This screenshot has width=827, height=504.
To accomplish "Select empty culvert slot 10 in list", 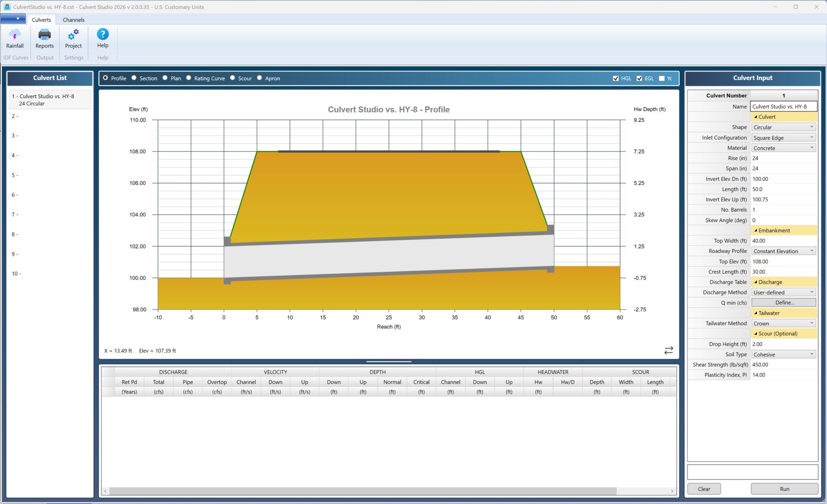I will pos(50,274).
